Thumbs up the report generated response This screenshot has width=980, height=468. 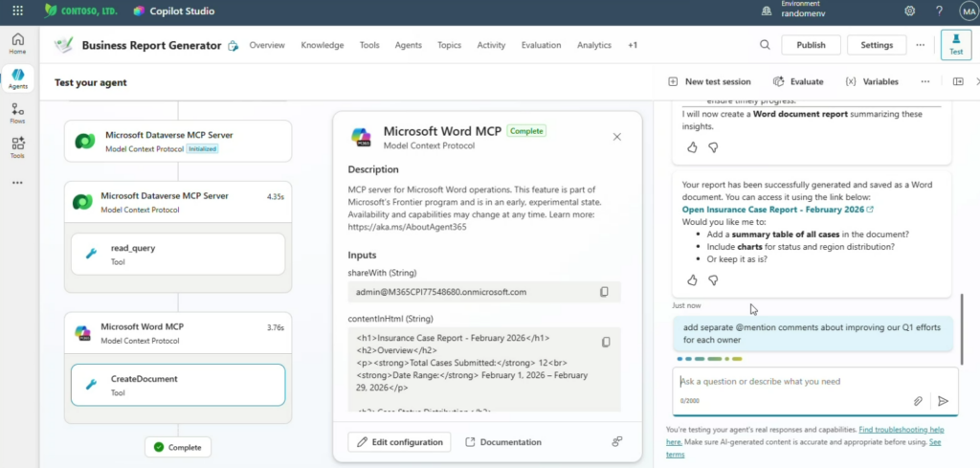(x=692, y=280)
